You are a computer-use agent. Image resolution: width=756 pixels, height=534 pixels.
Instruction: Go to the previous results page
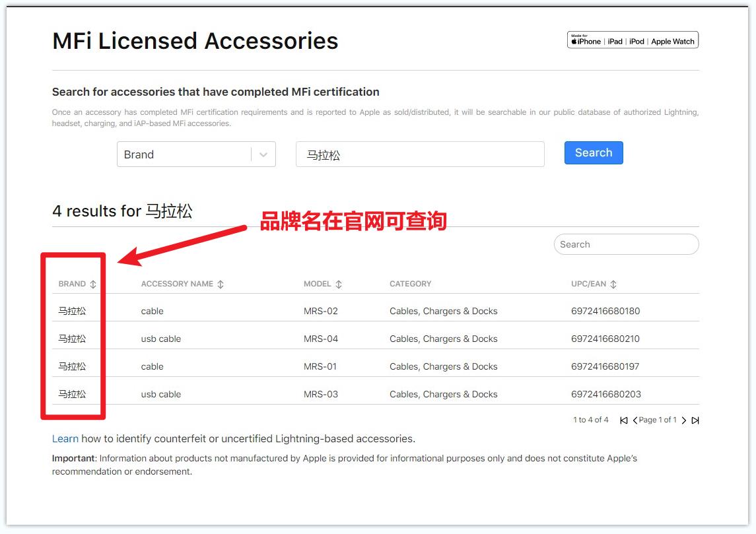coord(635,420)
